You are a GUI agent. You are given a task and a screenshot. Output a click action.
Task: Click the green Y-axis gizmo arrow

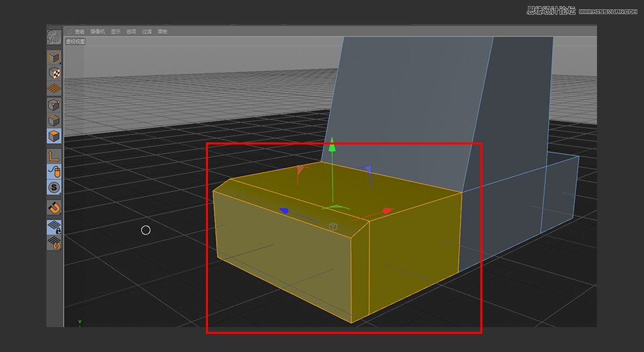point(331,146)
